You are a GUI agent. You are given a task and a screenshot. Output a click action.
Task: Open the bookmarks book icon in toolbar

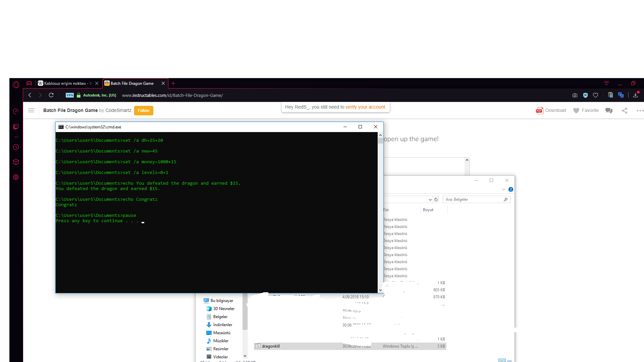coord(611,95)
